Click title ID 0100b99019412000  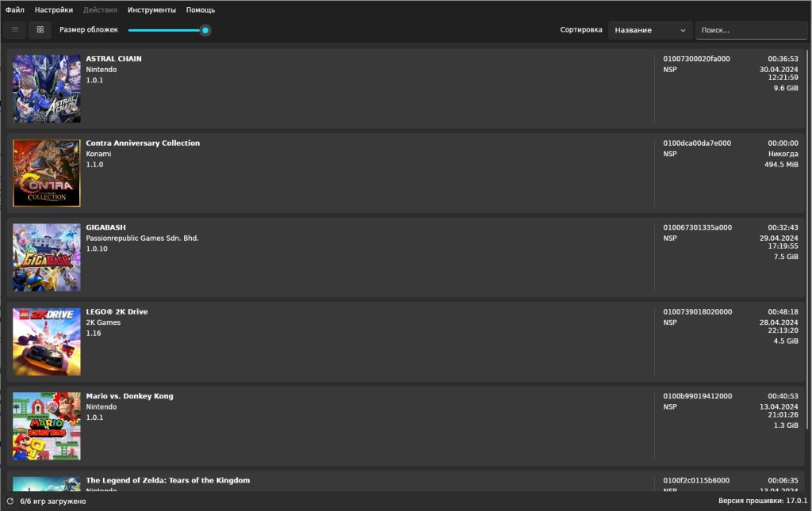698,396
